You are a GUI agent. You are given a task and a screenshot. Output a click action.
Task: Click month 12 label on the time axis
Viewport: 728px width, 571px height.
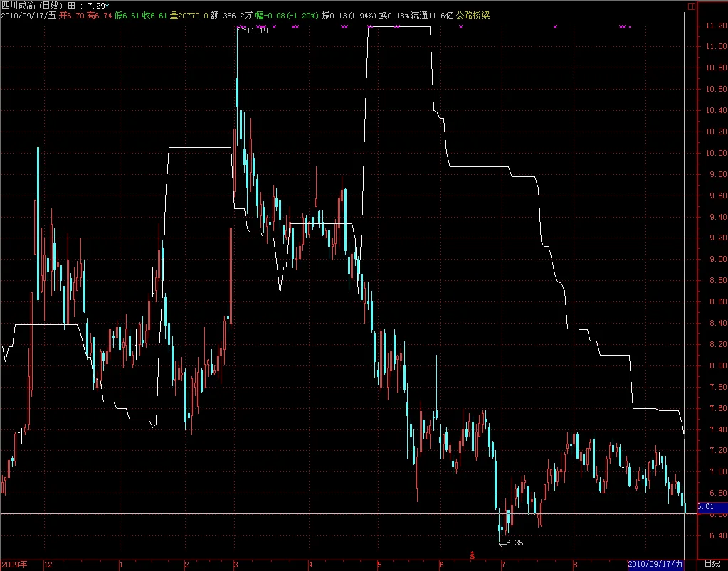pos(48,565)
